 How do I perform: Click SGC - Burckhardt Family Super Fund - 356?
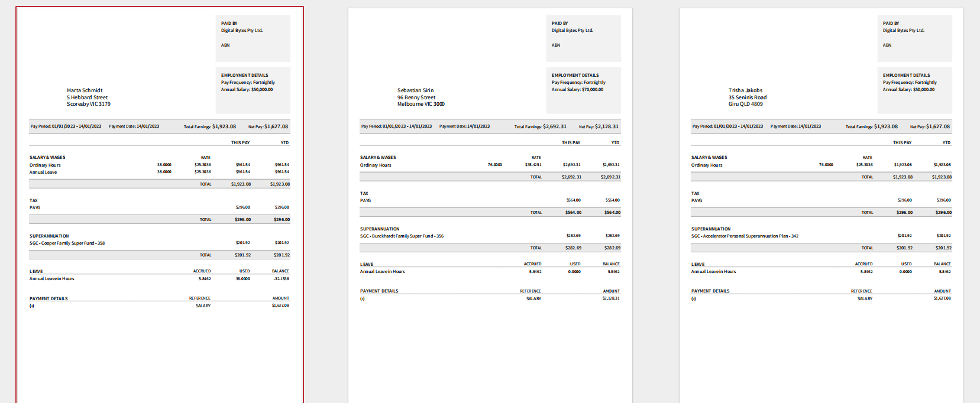[x=402, y=236]
